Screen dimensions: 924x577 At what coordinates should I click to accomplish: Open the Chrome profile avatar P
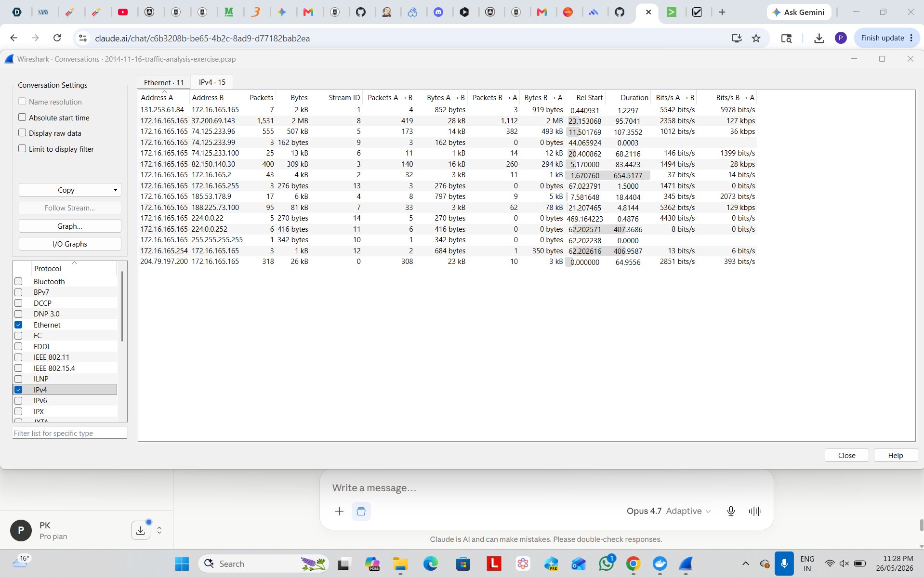coord(841,38)
